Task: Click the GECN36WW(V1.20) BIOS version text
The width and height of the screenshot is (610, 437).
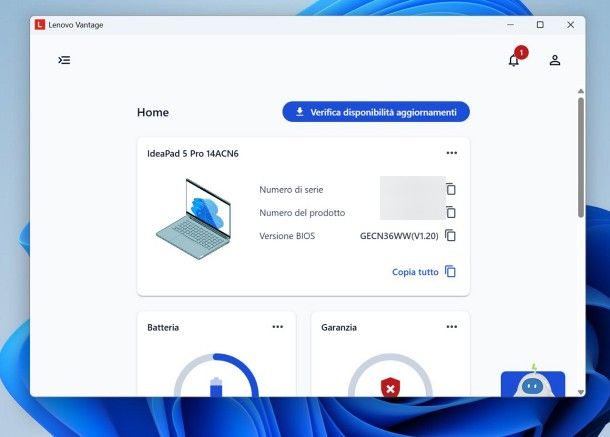Action: click(399, 236)
